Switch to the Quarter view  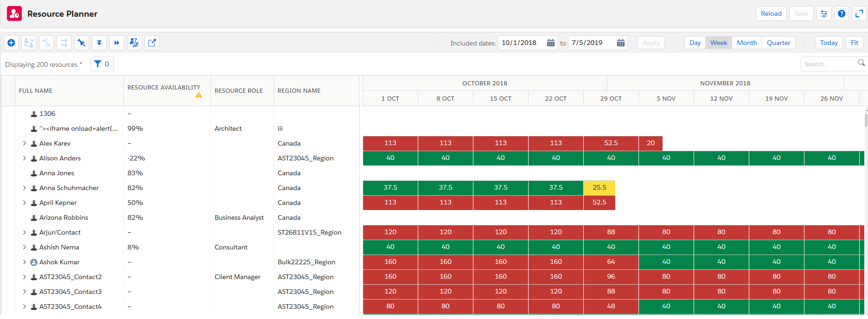point(778,43)
